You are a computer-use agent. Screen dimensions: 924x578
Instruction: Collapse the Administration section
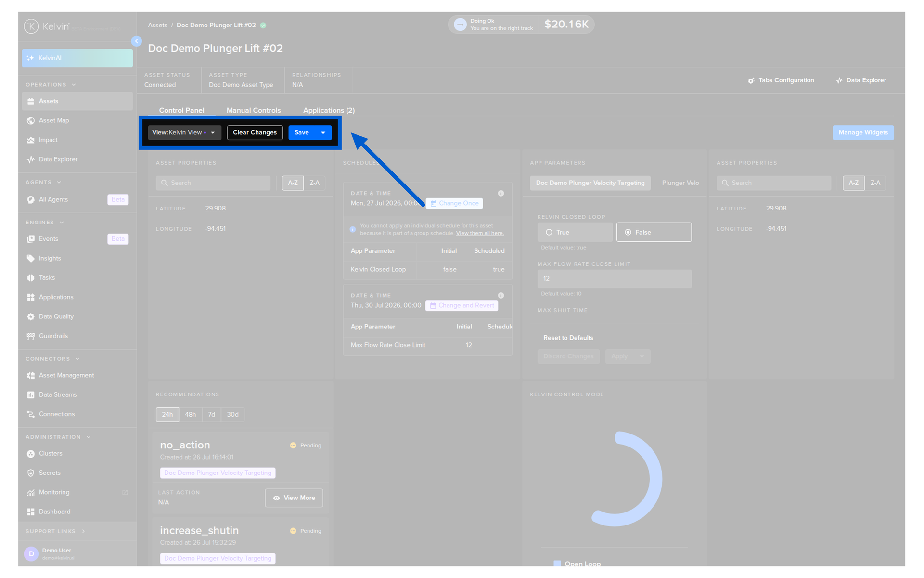(x=89, y=437)
